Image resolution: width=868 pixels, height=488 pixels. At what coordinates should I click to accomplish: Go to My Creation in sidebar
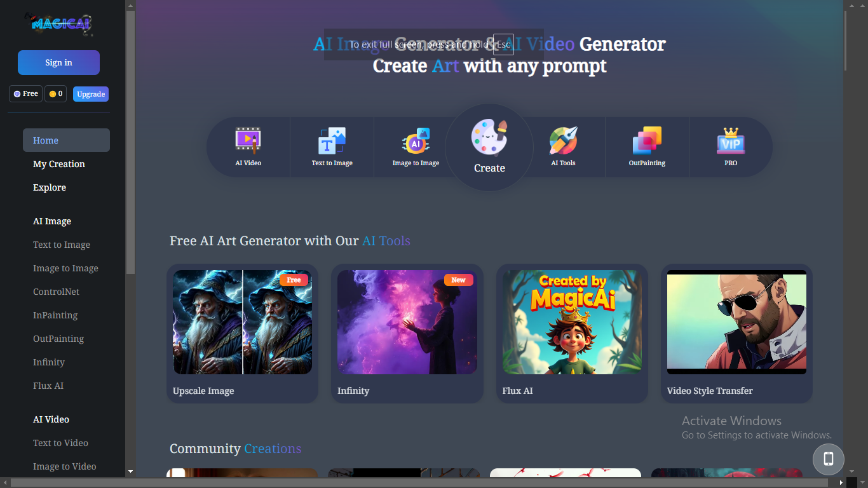click(59, 164)
